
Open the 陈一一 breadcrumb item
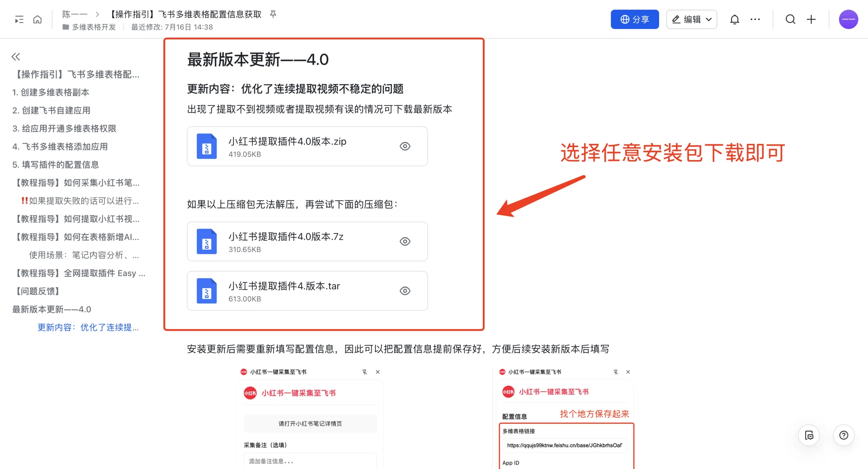pyautogui.click(x=74, y=14)
